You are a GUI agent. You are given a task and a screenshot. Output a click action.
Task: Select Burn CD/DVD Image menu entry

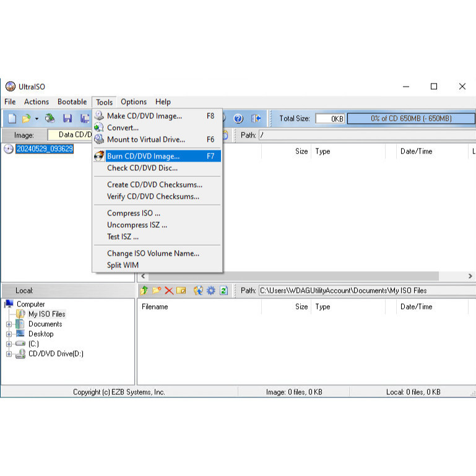[143, 156]
